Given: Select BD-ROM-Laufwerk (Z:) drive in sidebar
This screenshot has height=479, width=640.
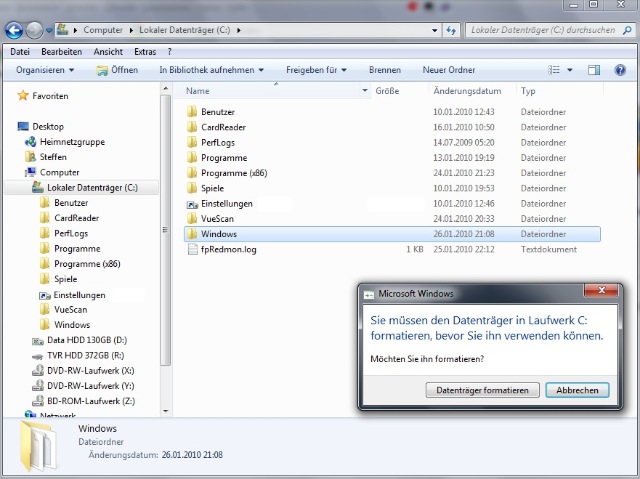Looking at the screenshot, I should tap(90, 400).
